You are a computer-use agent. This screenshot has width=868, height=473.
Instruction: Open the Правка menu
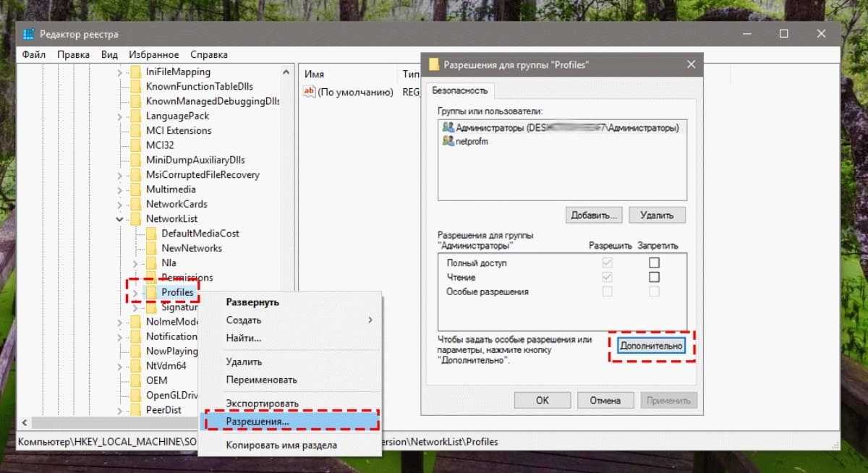pyautogui.click(x=73, y=54)
